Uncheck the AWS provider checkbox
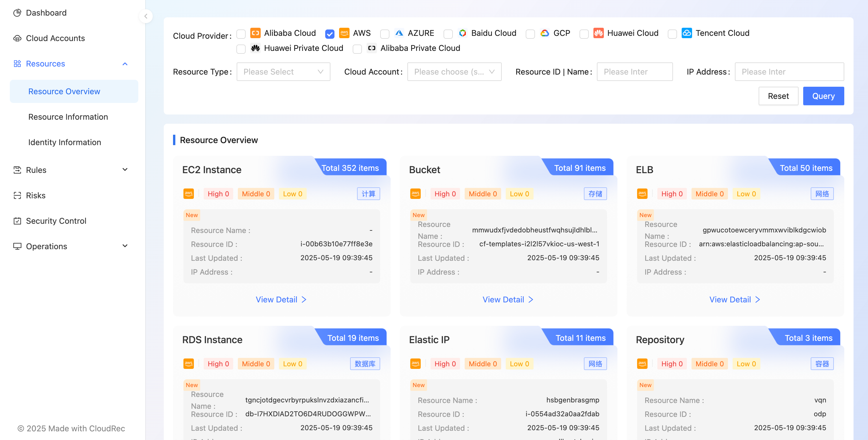Screen dimensions: 868x440 coord(330,34)
